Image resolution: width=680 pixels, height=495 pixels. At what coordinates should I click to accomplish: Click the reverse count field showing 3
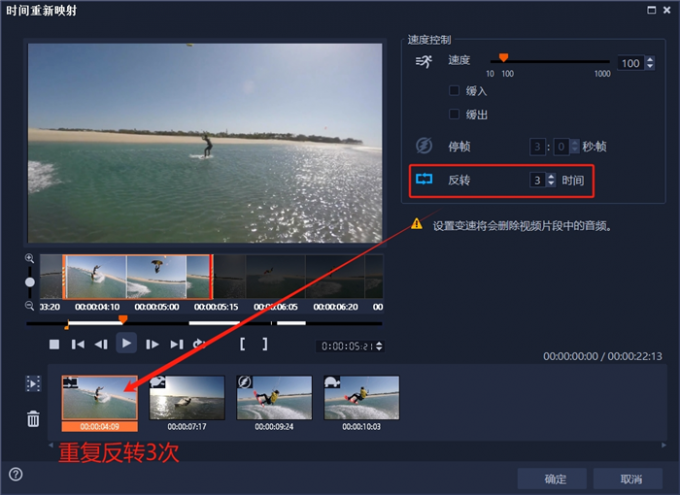(538, 180)
